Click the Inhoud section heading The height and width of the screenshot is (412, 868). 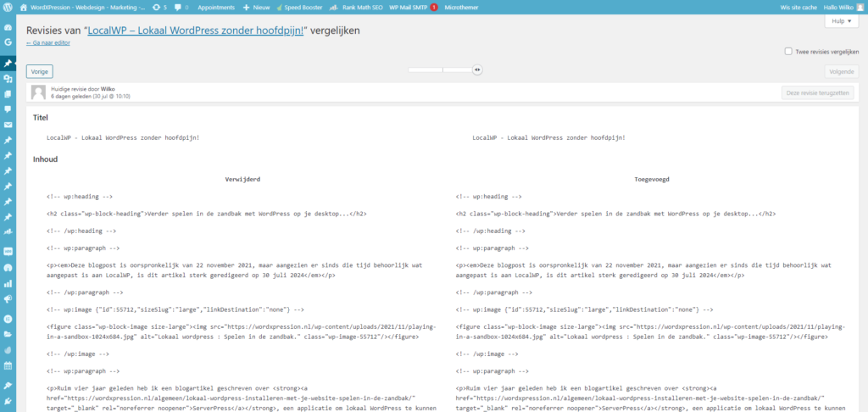[46, 159]
